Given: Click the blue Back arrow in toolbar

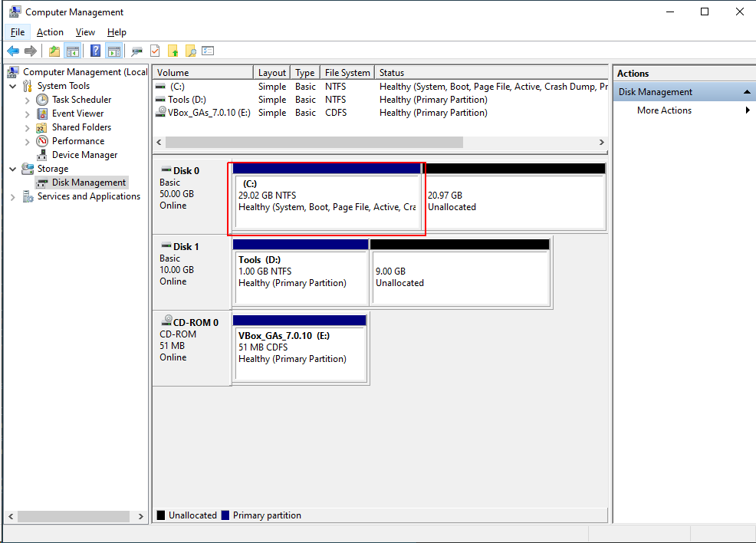Looking at the screenshot, I should [x=13, y=51].
